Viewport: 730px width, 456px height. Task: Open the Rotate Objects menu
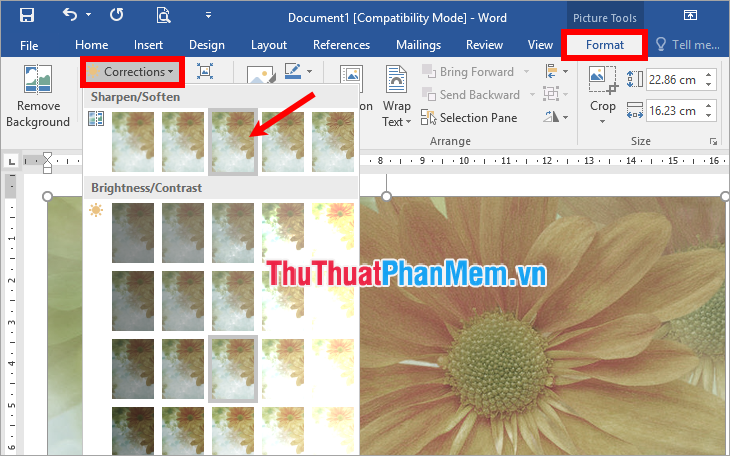coord(556,117)
